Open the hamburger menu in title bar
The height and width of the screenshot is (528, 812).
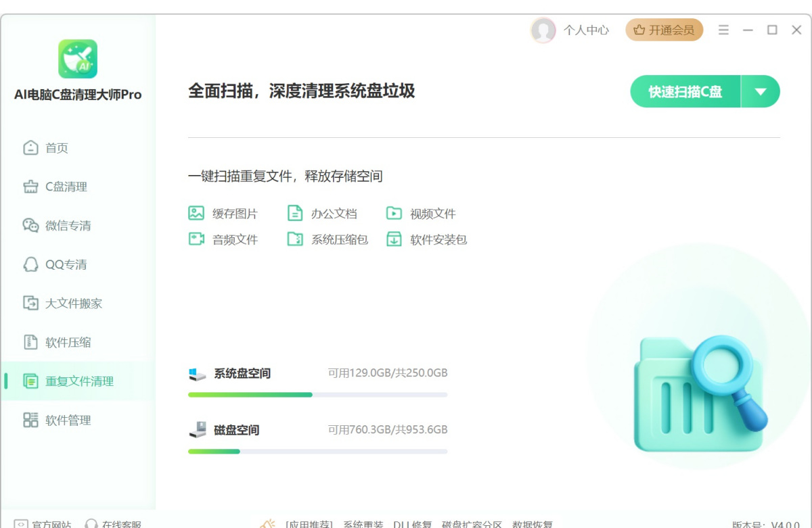(723, 30)
